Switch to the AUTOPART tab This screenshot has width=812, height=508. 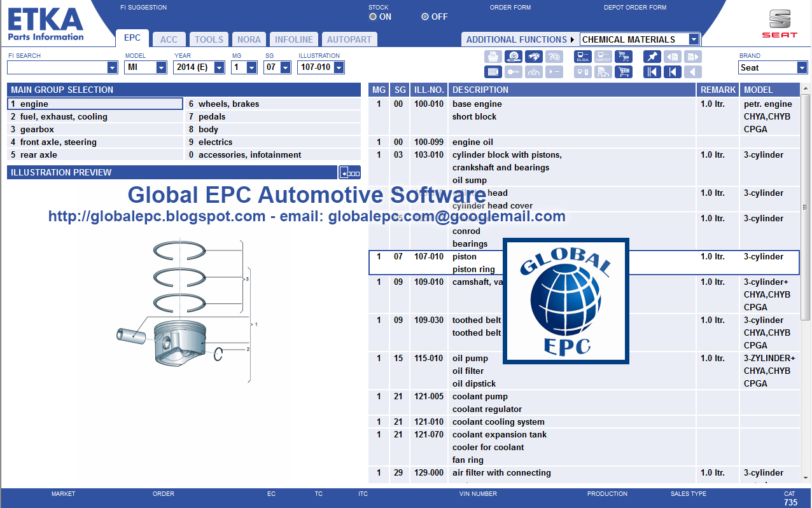(x=349, y=39)
